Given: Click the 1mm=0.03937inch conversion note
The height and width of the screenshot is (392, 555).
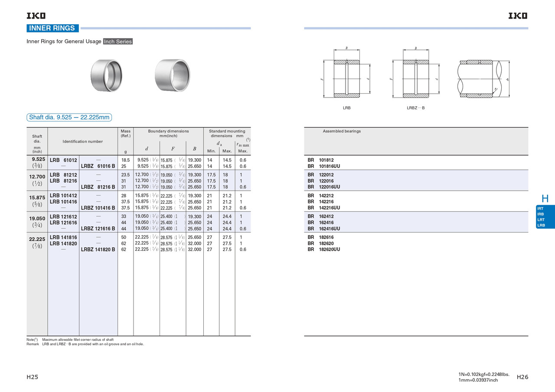Looking at the screenshot, I should tap(478, 380).
